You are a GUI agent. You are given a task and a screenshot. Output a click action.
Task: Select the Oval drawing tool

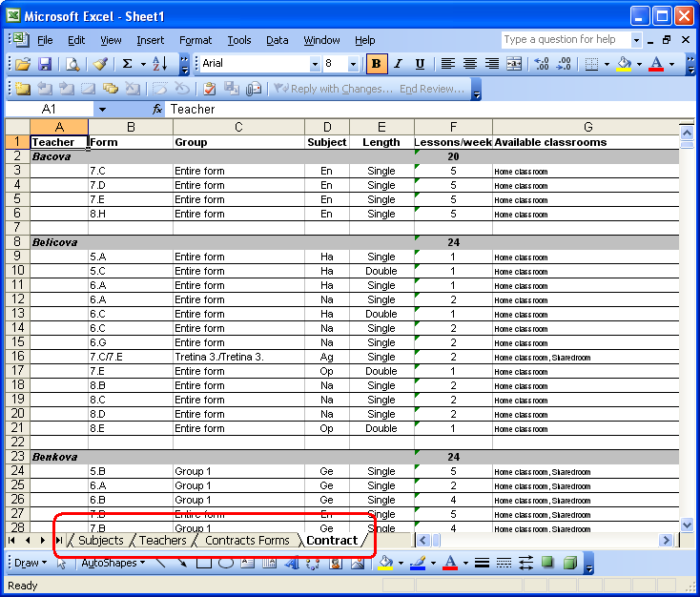pyautogui.click(x=226, y=564)
